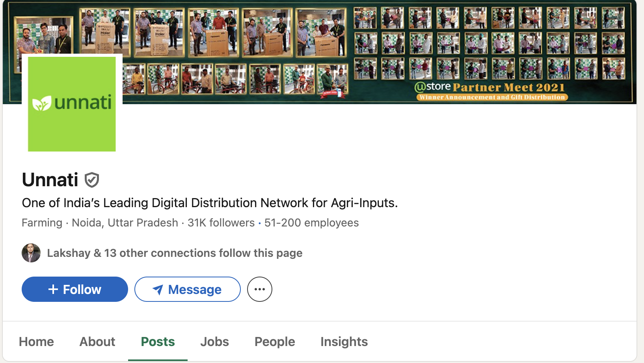The height and width of the screenshot is (363, 644).
Task: Switch to the Home tab
Action: pos(36,341)
